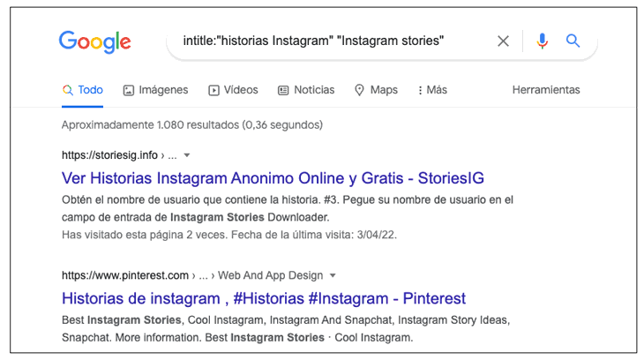644x360 pixels.
Task: Click the Imágenes image icon
Action: (129, 90)
